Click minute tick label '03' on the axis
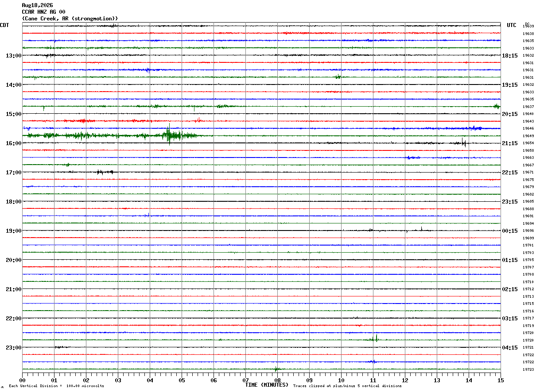This screenshot has height=392, width=536. (x=118, y=380)
